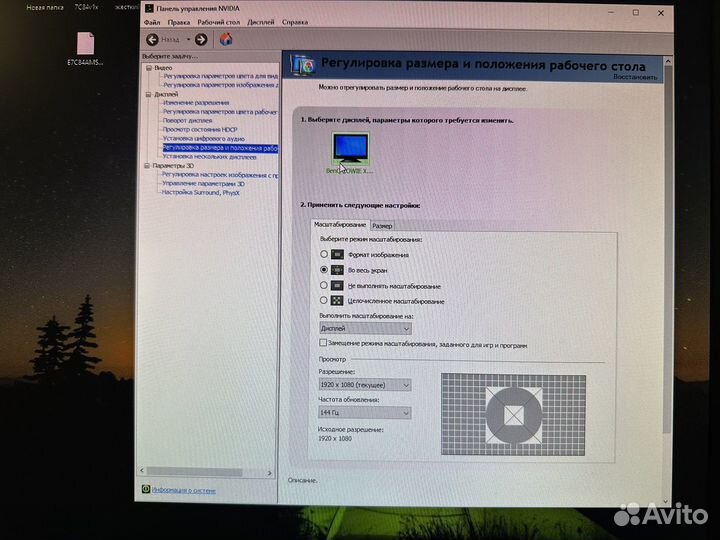The height and width of the screenshot is (540, 720).
Task: Click the NVIDIA title bar icon
Action: click(149, 8)
